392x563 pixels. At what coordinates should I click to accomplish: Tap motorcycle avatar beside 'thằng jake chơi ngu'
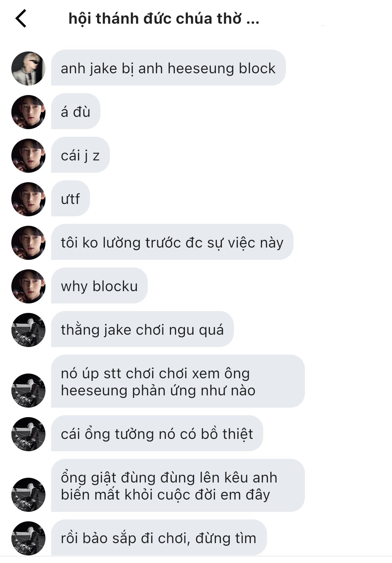coord(28,330)
